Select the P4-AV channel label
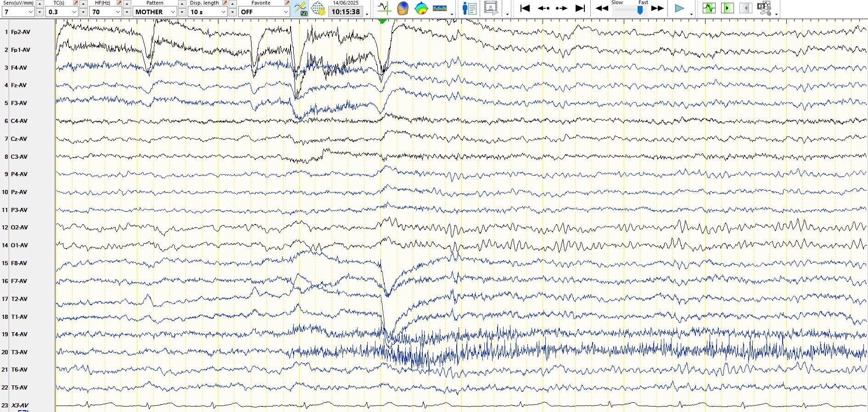The width and height of the screenshot is (868, 412). point(19,174)
